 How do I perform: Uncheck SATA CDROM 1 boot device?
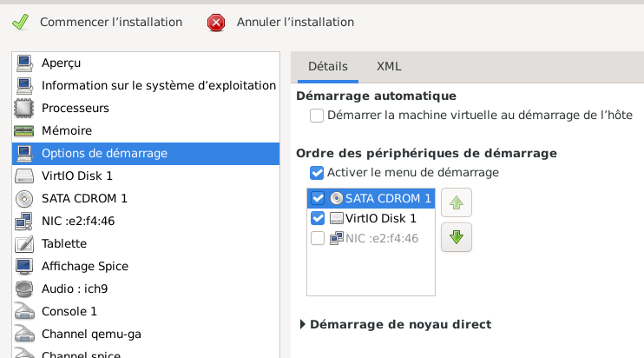click(x=318, y=198)
